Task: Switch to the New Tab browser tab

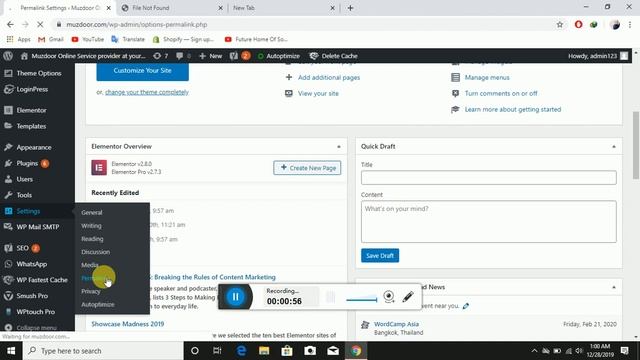Action: (x=284, y=8)
